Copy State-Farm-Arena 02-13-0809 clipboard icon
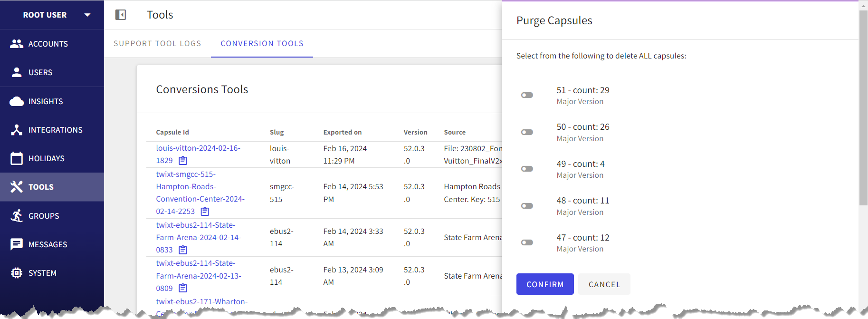The height and width of the screenshot is (319, 868). 183,288
